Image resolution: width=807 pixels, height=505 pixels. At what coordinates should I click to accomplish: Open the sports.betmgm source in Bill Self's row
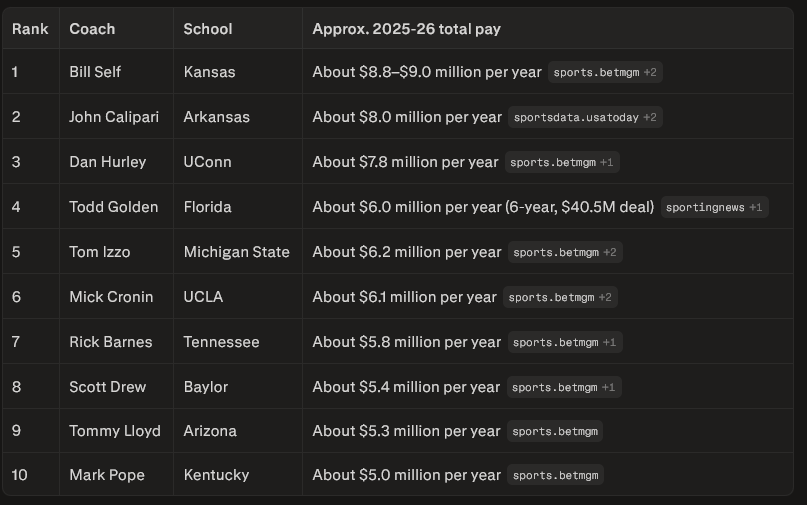point(604,72)
